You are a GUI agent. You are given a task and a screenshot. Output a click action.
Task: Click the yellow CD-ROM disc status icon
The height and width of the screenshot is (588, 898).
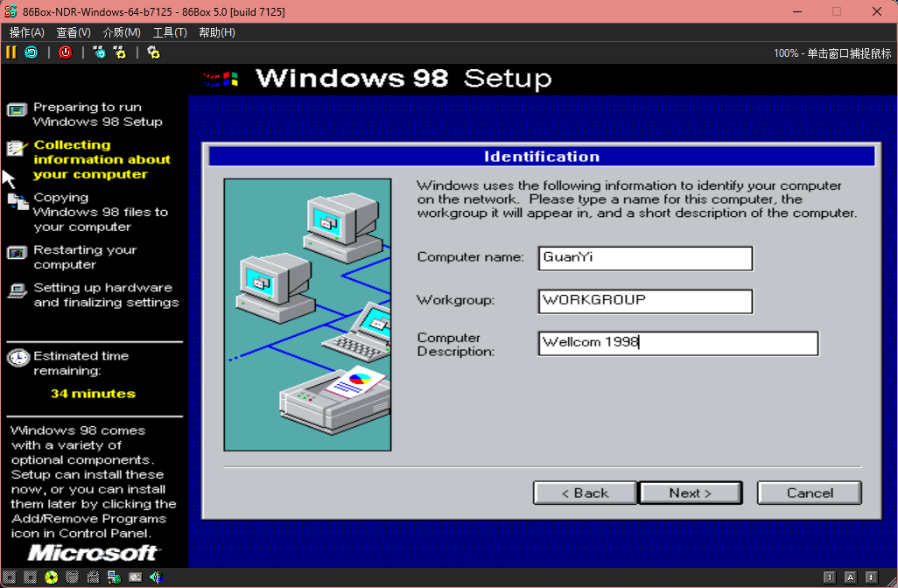pyautogui.click(x=52, y=577)
